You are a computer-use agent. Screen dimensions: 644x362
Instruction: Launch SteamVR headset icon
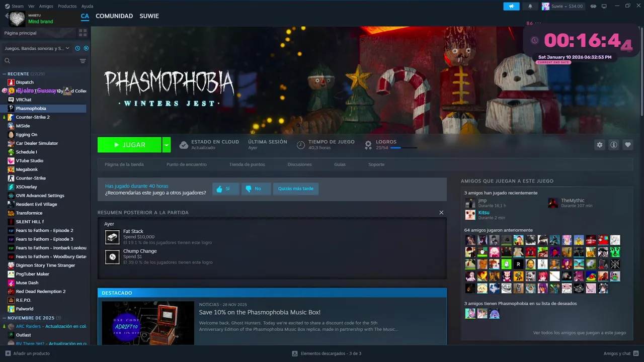594,6
